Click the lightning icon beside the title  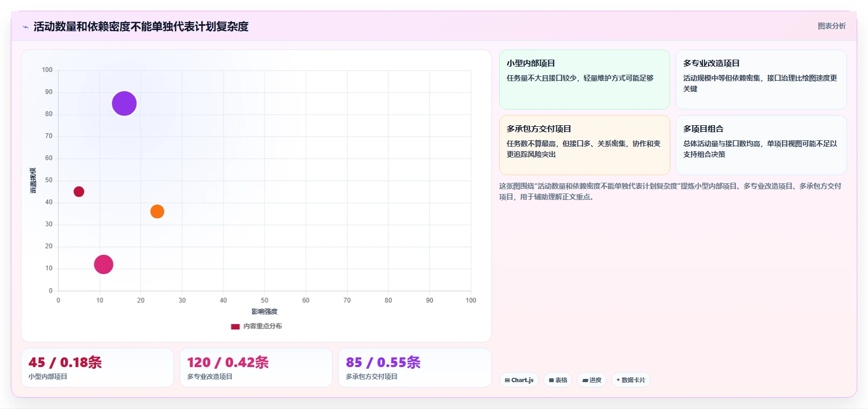26,27
